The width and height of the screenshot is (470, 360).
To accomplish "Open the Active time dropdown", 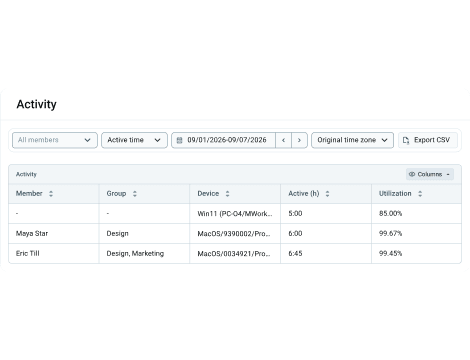I will coord(134,140).
